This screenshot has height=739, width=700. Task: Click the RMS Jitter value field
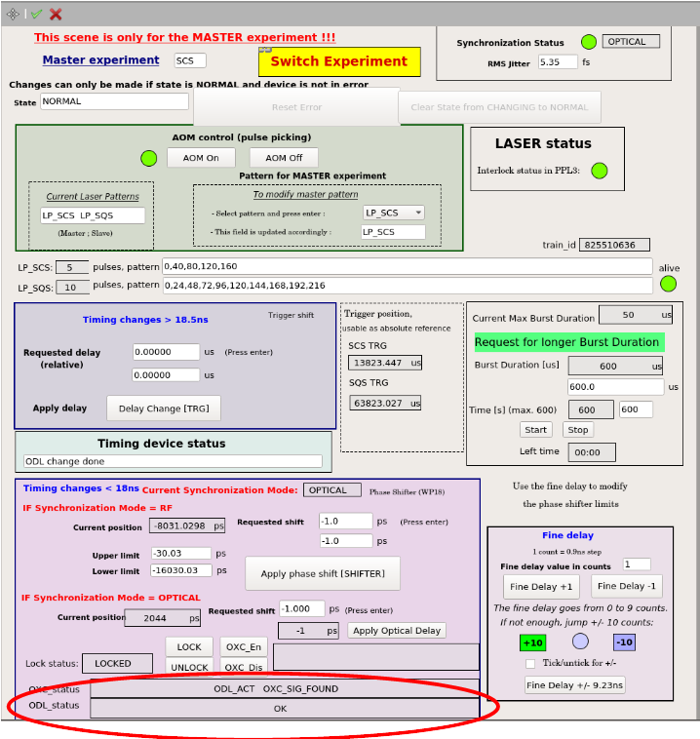coord(558,62)
